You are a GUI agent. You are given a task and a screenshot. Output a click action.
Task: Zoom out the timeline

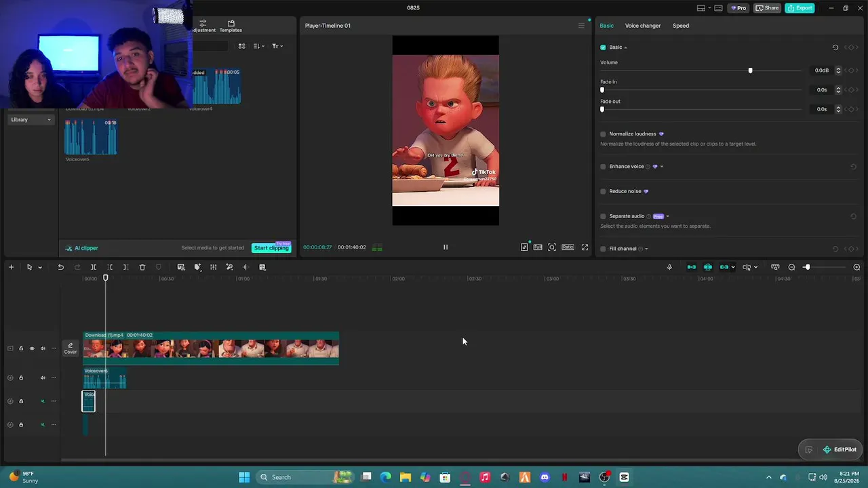(791, 267)
